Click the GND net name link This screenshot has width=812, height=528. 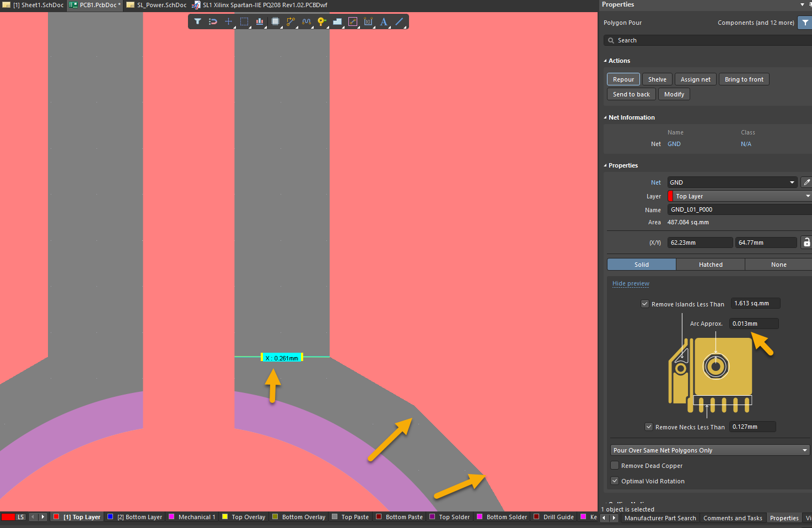coord(674,144)
